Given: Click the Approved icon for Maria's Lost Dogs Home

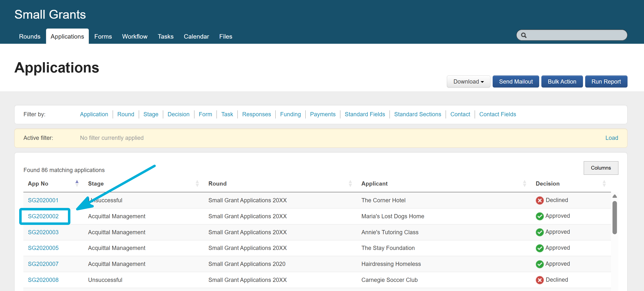Looking at the screenshot, I should (x=539, y=216).
